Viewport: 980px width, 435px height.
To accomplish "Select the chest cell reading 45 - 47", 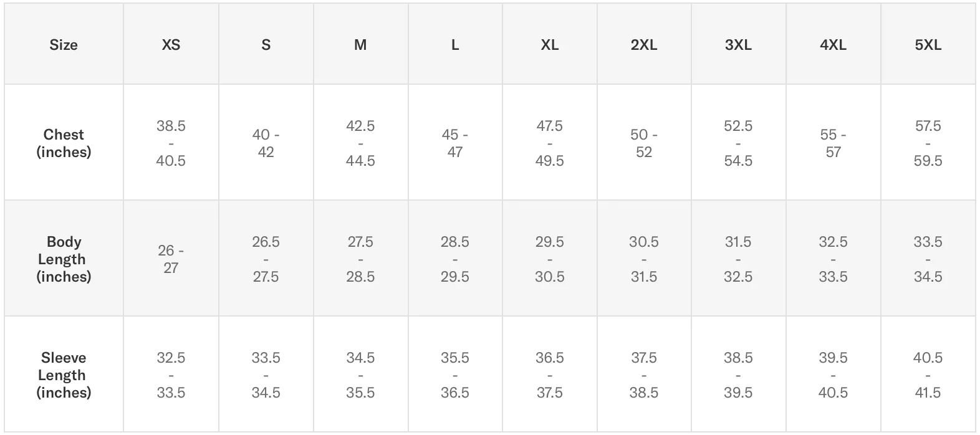I will [x=455, y=143].
